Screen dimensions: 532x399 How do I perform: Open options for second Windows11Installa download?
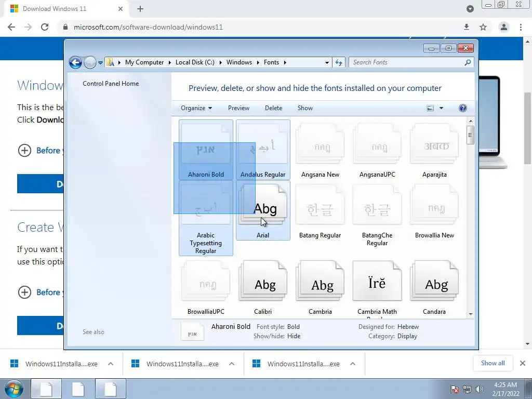(232, 364)
